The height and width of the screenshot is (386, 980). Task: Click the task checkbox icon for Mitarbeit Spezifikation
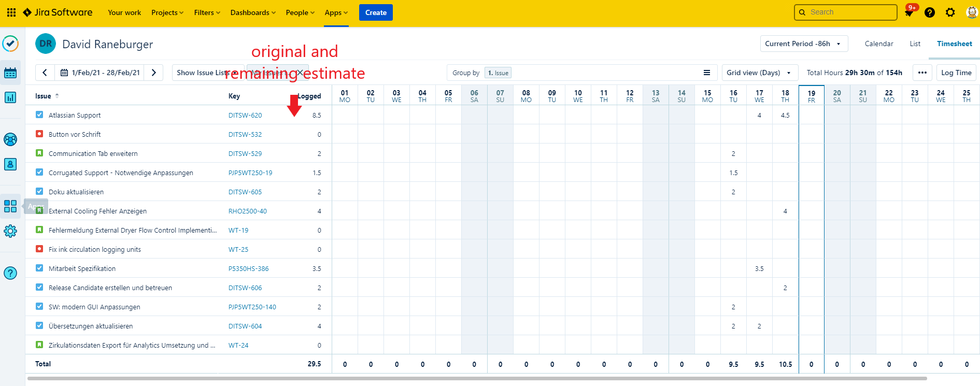[39, 268]
